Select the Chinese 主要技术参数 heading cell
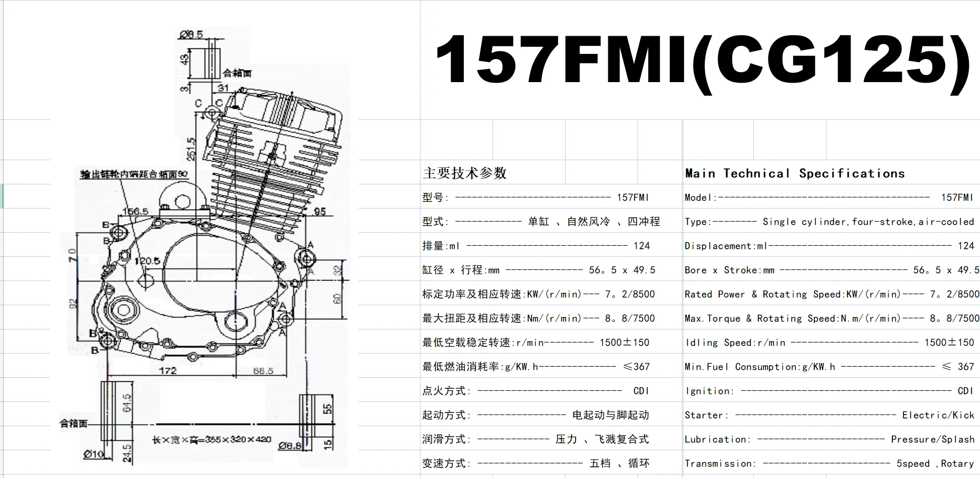980x478 pixels. (x=551, y=172)
